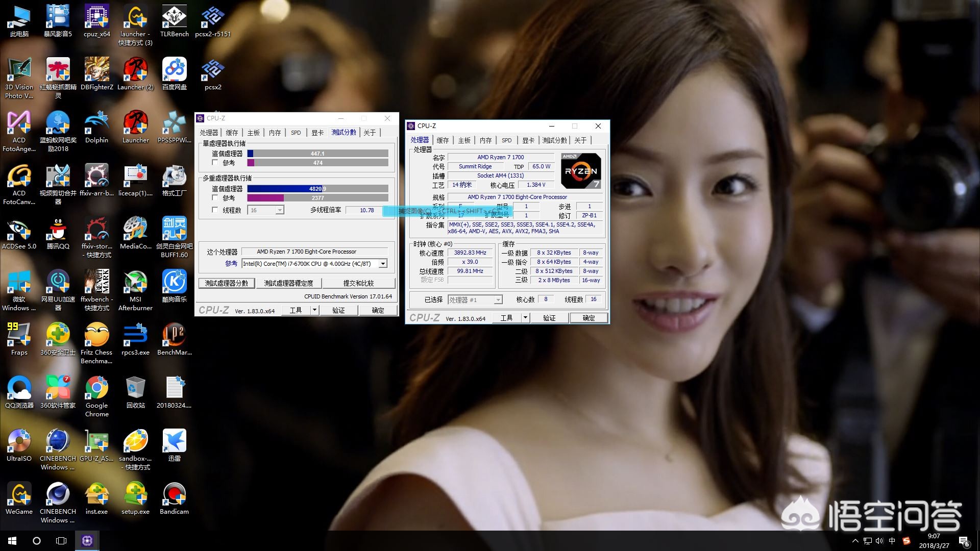Open Google Chrome desktop icon
Image resolution: width=980 pixels, height=551 pixels.
97,396
